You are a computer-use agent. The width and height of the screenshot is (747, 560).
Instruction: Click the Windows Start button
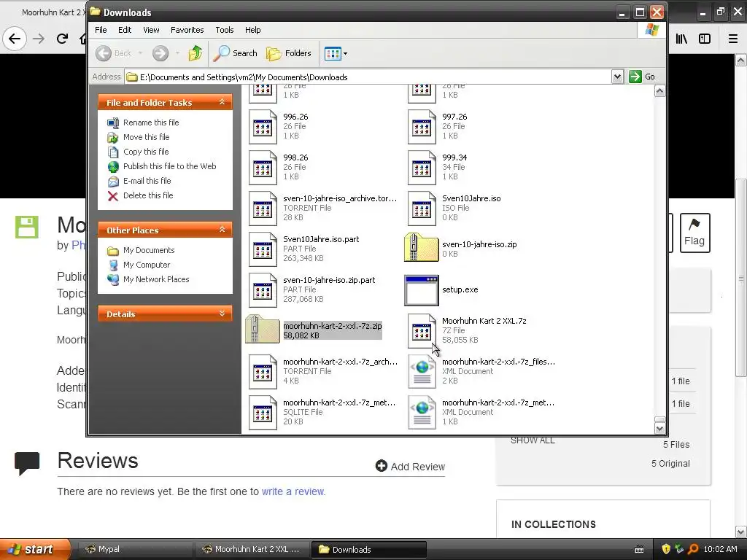35,549
